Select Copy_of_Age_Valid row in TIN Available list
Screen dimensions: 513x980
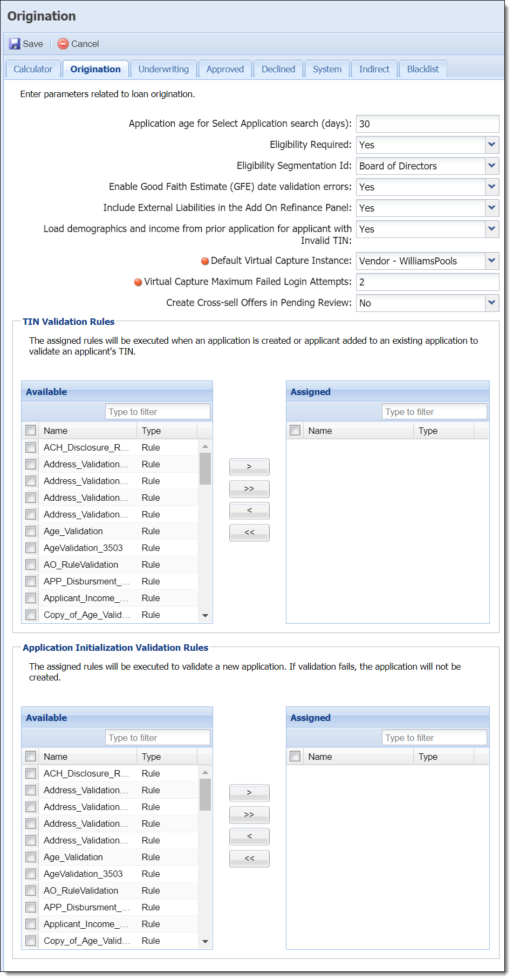110,615
